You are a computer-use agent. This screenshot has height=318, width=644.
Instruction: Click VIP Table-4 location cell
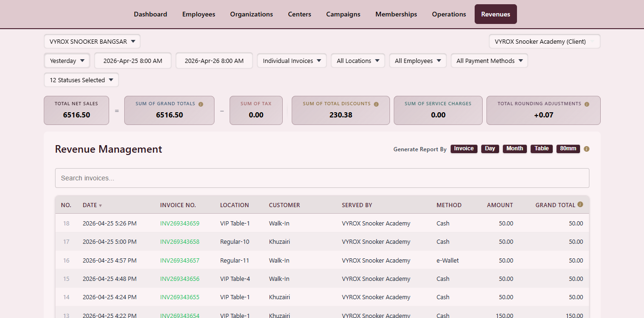[x=235, y=279]
